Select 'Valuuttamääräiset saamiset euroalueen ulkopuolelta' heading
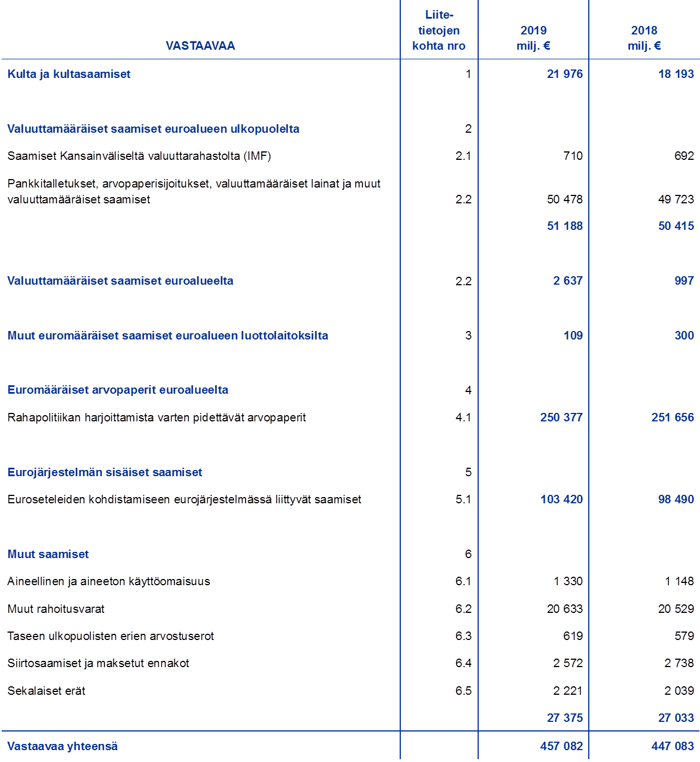This screenshot has width=700, height=762. tap(153, 129)
